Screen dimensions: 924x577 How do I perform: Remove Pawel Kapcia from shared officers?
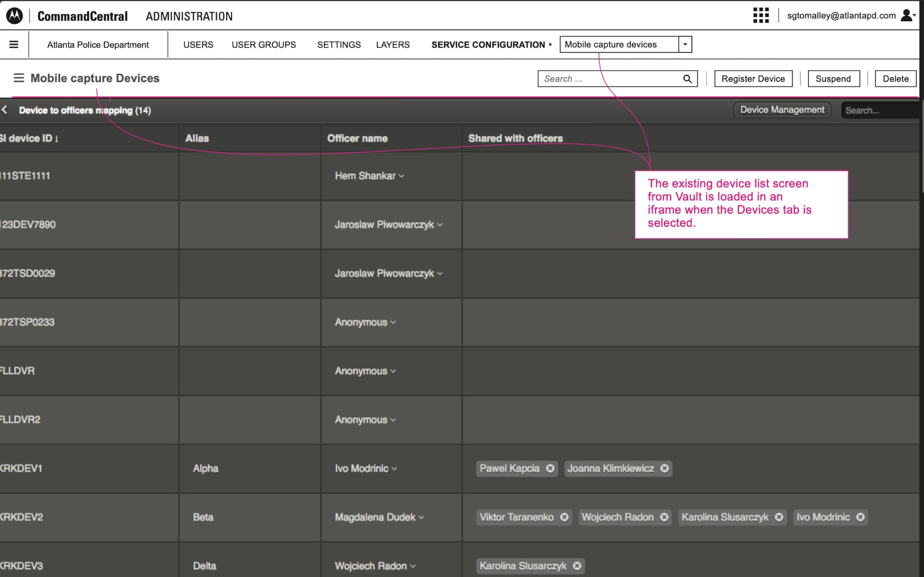pyautogui.click(x=550, y=468)
